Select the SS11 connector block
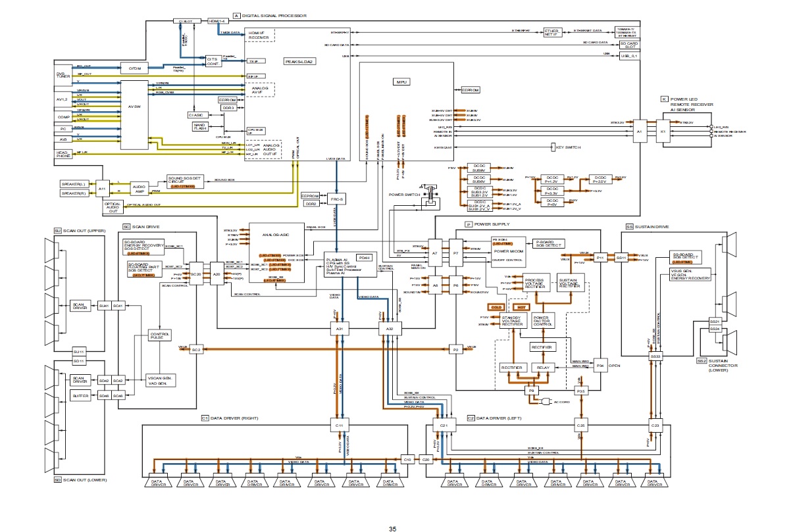 621,258
